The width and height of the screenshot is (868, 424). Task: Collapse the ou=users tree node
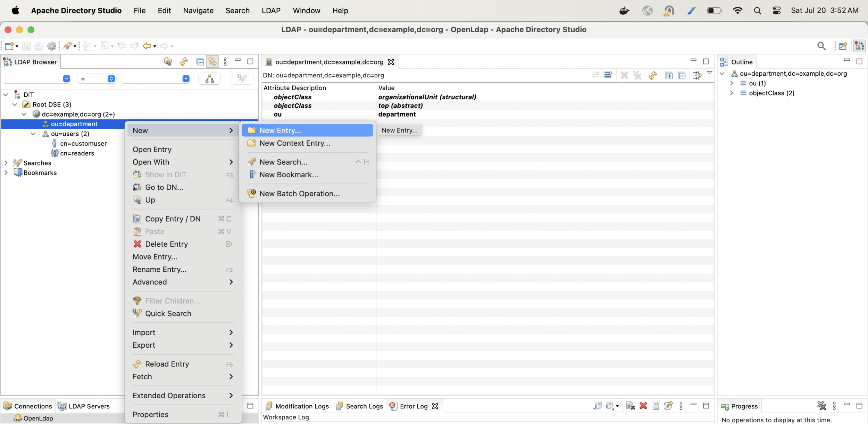[x=33, y=134]
